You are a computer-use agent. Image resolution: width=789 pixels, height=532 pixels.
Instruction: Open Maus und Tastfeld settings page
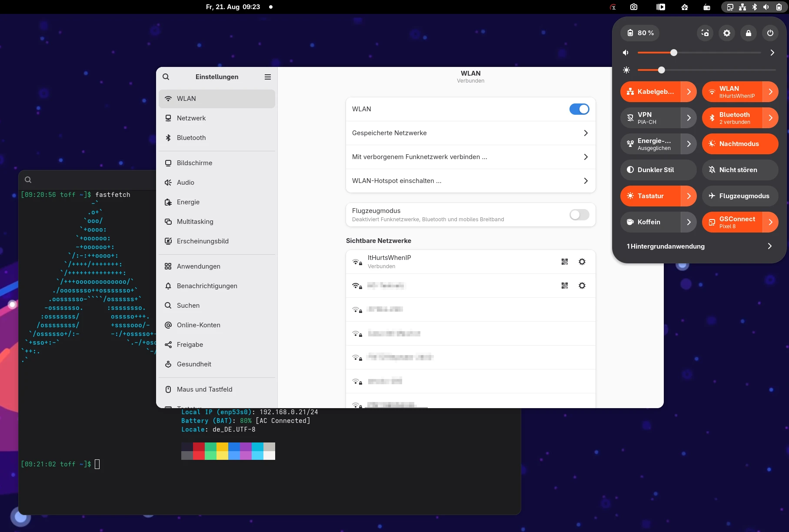pyautogui.click(x=217, y=389)
